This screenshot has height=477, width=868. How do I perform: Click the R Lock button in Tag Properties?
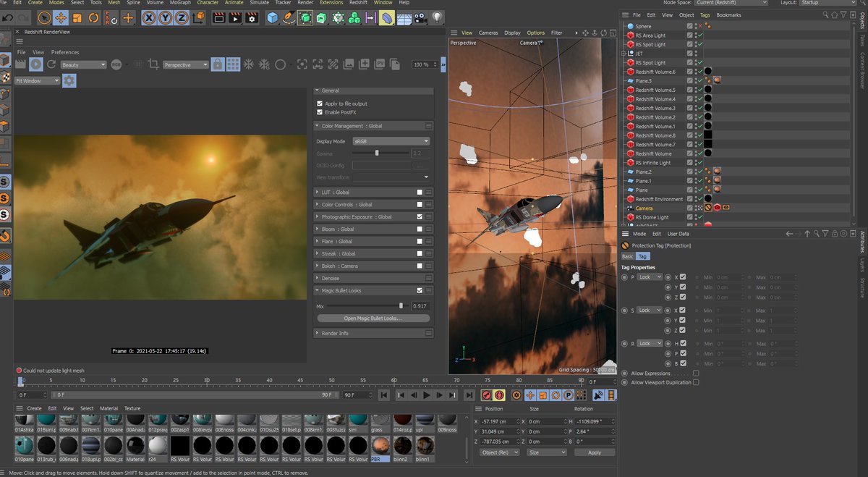click(x=649, y=344)
